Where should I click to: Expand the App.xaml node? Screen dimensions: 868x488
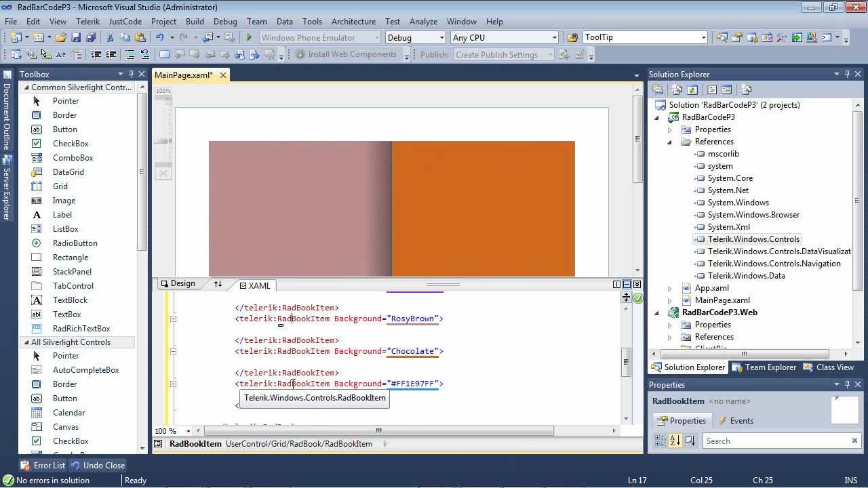click(x=669, y=288)
